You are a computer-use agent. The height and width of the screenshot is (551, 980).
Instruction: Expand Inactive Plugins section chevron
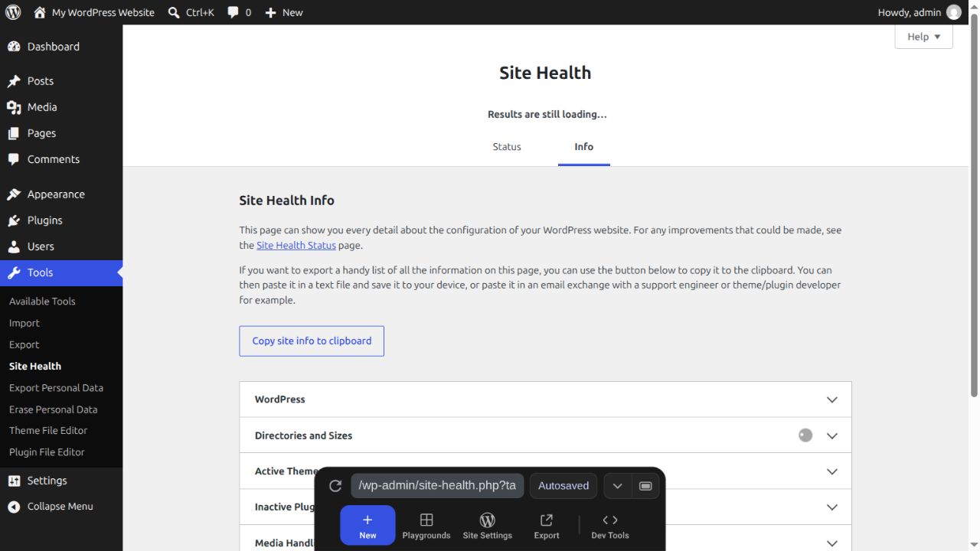(832, 507)
